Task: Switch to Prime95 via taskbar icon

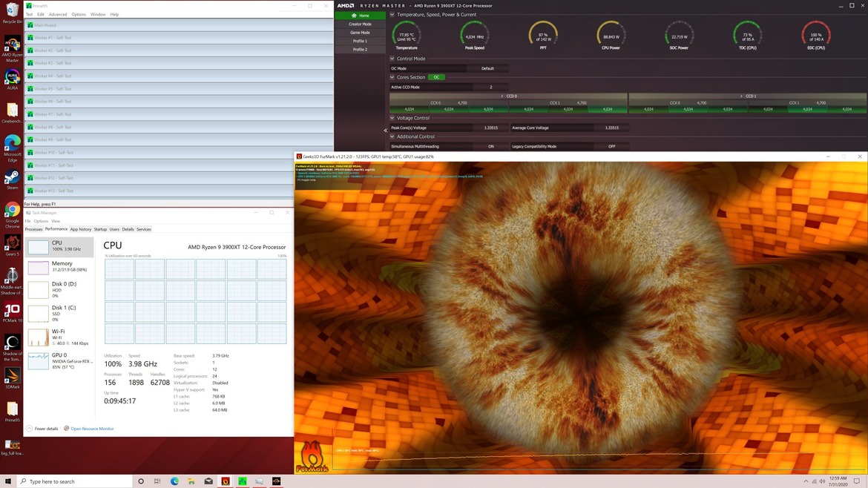Action: coord(243,481)
